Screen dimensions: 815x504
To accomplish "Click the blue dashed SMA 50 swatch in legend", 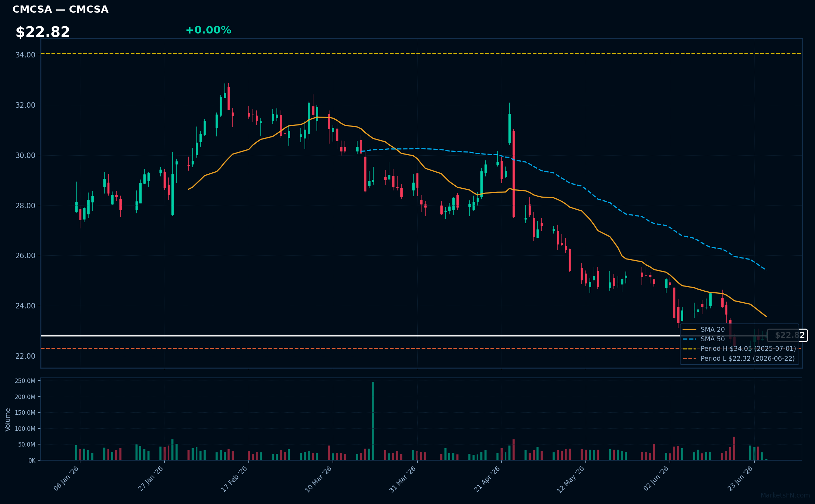I will [x=689, y=339].
